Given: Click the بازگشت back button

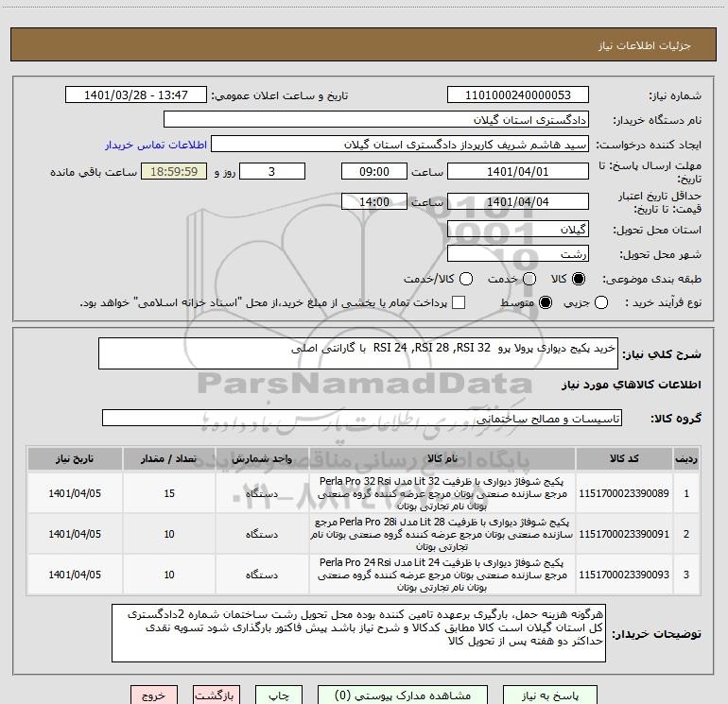Looking at the screenshot, I should (217, 695).
